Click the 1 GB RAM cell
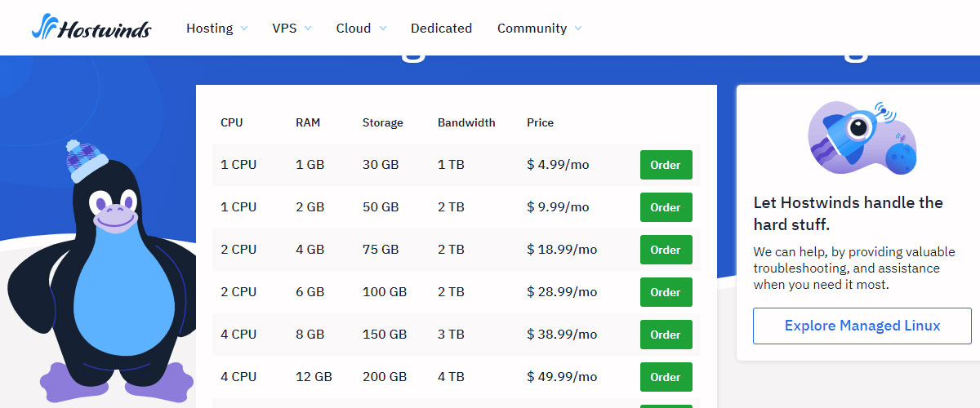The width and height of the screenshot is (980, 408). tap(310, 165)
